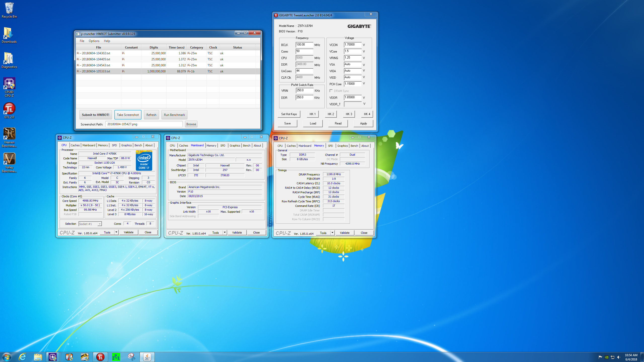
Task: Open Valley Benchmark desktop icon
Action: click(x=9, y=162)
